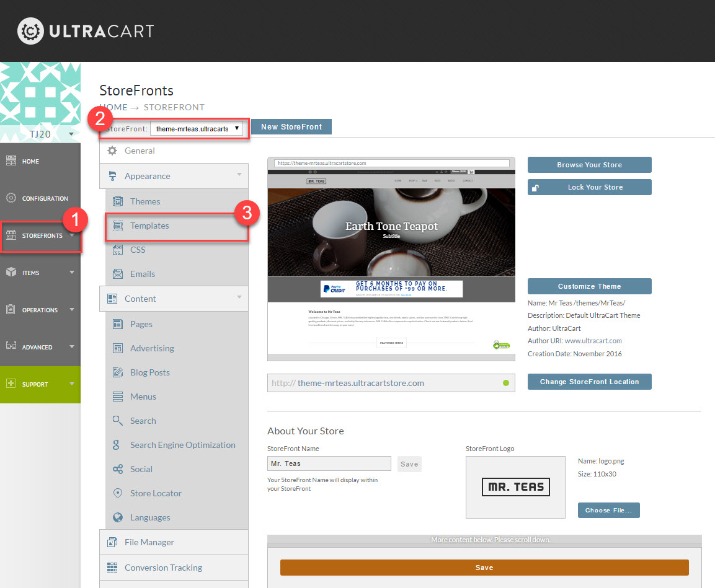The image size is (715, 588).
Task: Click the Search Engine Optimization icon
Action: pyautogui.click(x=117, y=444)
